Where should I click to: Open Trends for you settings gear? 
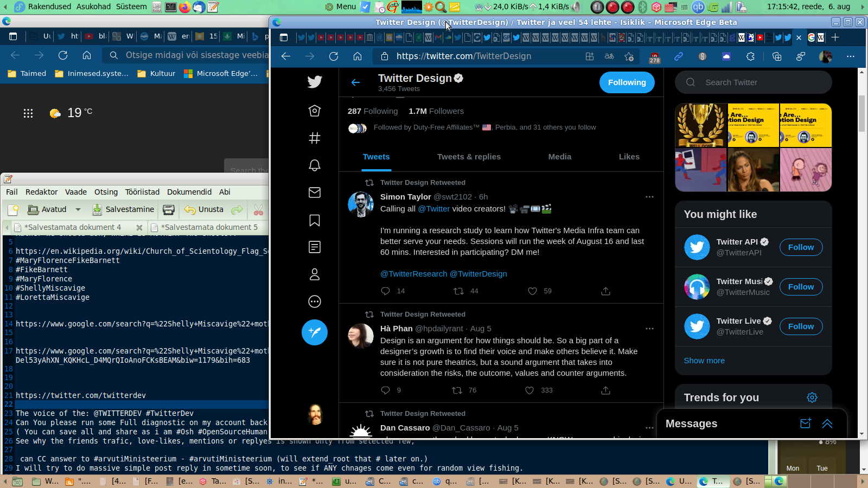812,397
